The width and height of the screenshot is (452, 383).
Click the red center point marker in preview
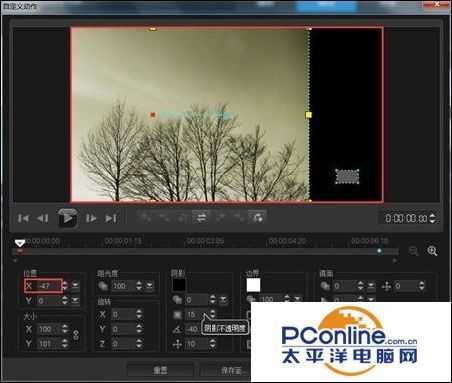(153, 115)
